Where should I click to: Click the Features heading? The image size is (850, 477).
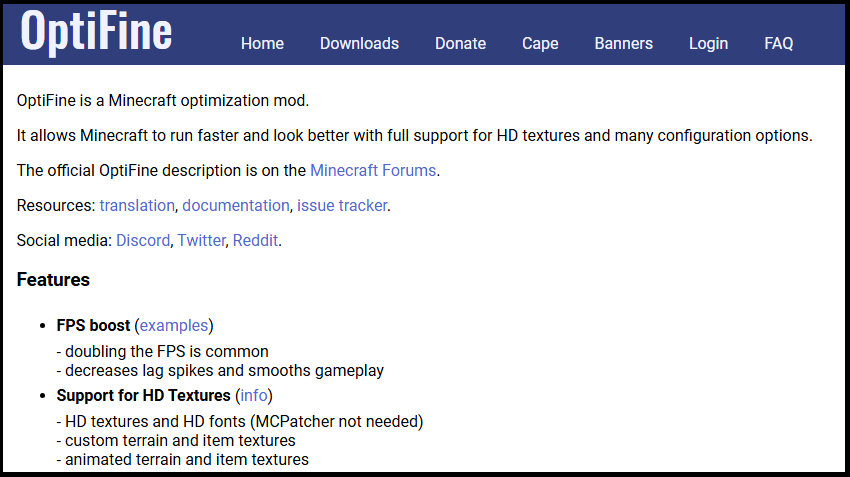[53, 280]
